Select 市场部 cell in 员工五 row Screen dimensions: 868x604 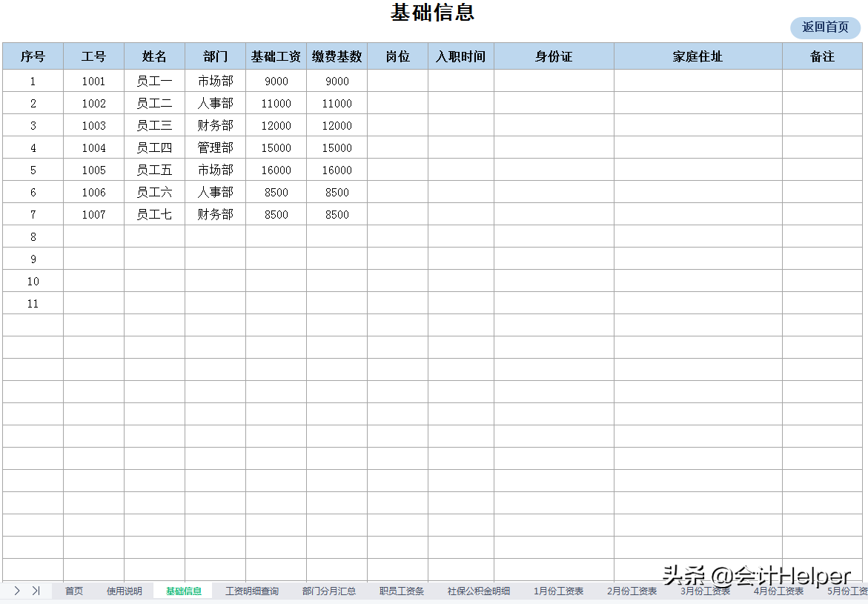pyautogui.click(x=216, y=170)
